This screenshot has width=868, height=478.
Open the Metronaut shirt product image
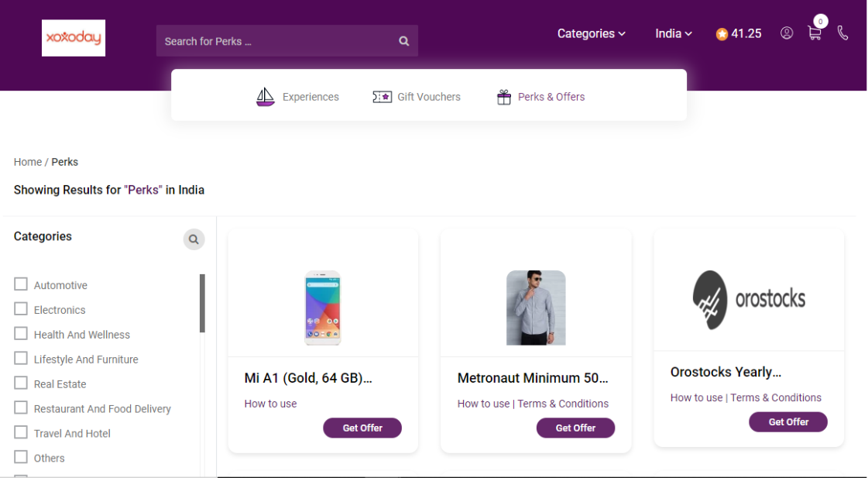click(536, 308)
